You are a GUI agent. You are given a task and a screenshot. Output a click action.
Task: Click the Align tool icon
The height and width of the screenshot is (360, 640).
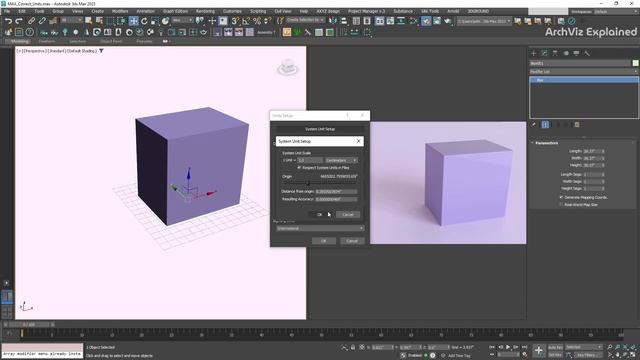(344, 21)
